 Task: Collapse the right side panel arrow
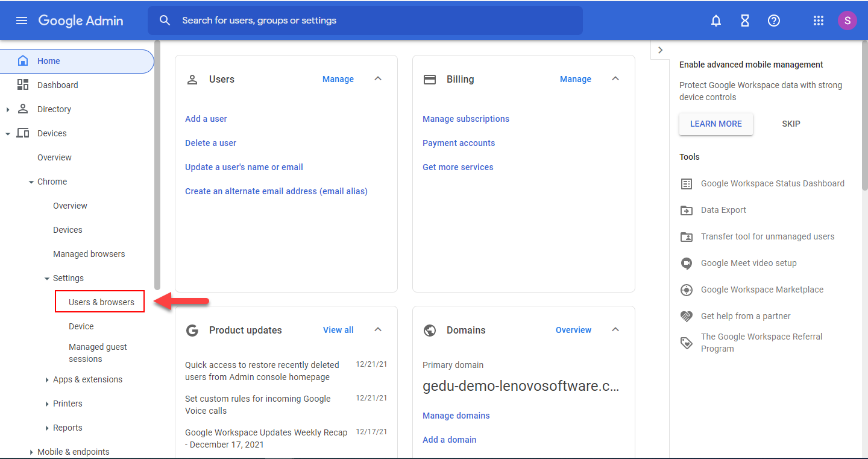pos(660,50)
